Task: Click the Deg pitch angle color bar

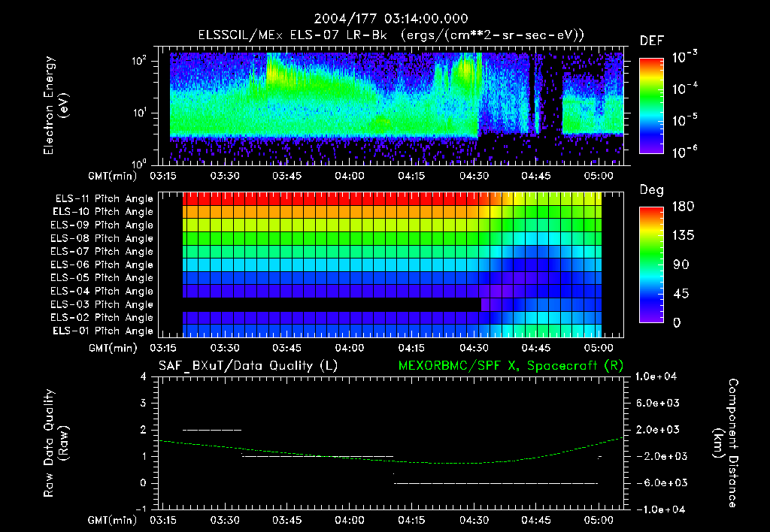Action: (x=651, y=264)
